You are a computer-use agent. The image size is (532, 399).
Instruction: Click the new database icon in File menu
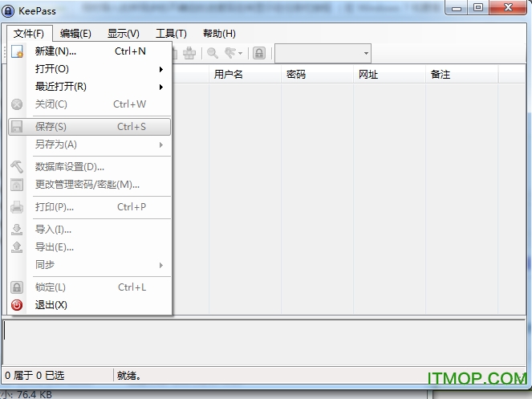(17, 51)
